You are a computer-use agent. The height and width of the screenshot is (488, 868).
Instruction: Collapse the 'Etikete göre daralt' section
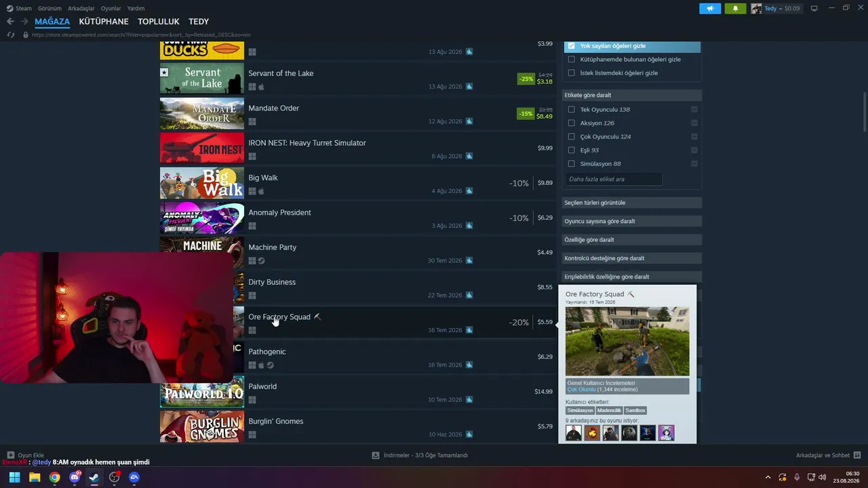coord(632,96)
